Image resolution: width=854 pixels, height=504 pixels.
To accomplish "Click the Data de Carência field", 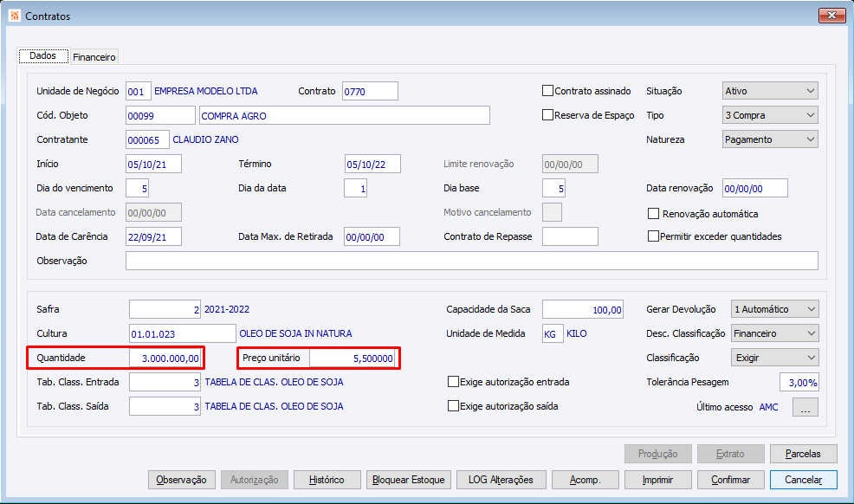I will (153, 236).
